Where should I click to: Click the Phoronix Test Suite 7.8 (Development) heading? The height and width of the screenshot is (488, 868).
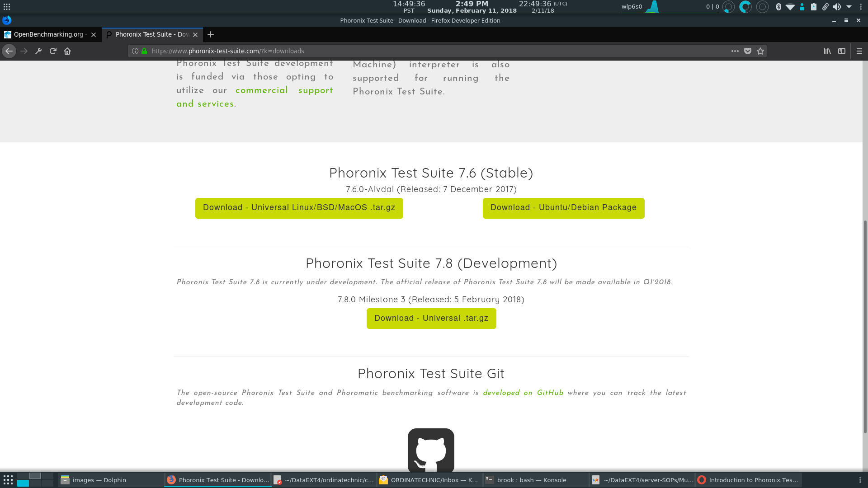coord(431,263)
